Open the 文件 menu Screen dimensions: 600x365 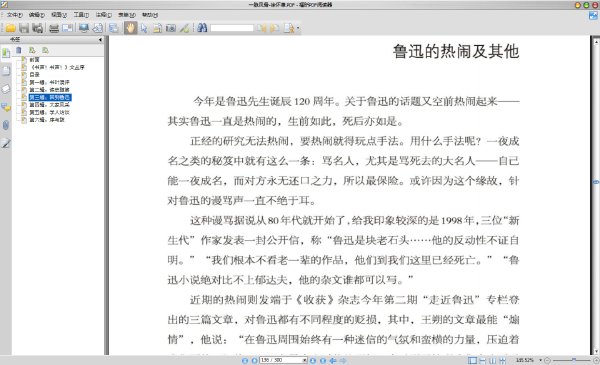click(15, 15)
